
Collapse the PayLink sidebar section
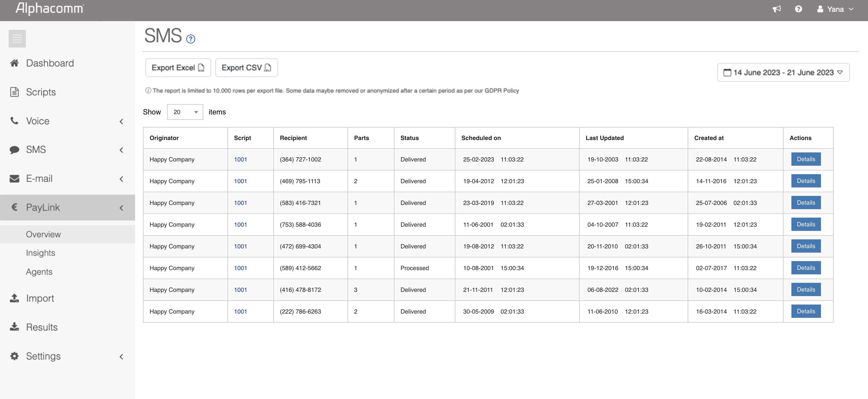tap(121, 208)
